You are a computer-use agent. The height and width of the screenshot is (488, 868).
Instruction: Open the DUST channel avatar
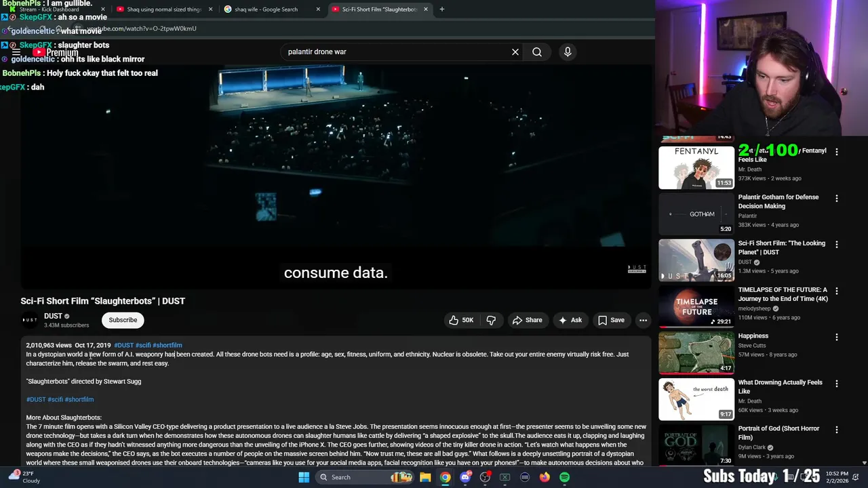[30, 320]
